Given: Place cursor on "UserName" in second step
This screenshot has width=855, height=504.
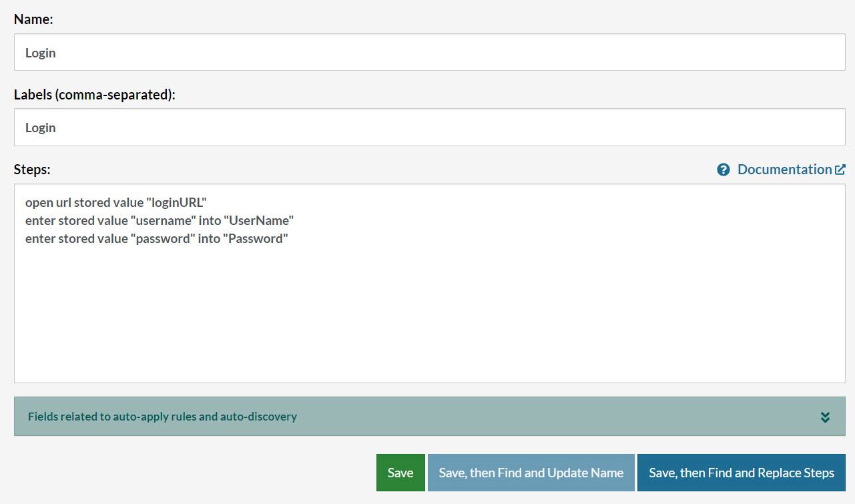Looking at the screenshot, I should click(x=259, y=220).
